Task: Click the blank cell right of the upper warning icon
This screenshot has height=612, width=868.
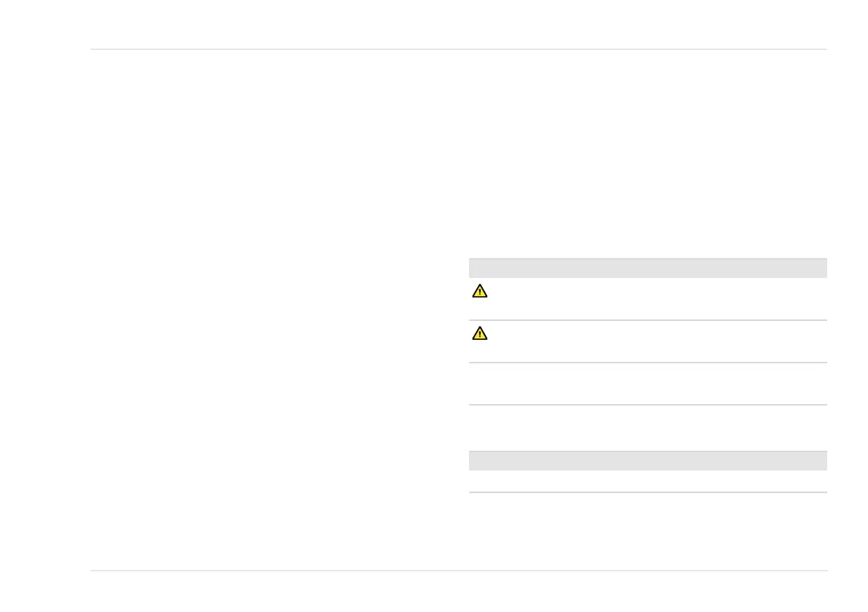Action: point(656,299)
